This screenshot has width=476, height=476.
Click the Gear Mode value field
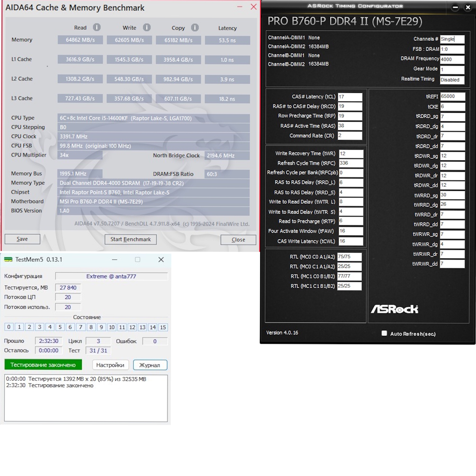(x=452, y=70)
